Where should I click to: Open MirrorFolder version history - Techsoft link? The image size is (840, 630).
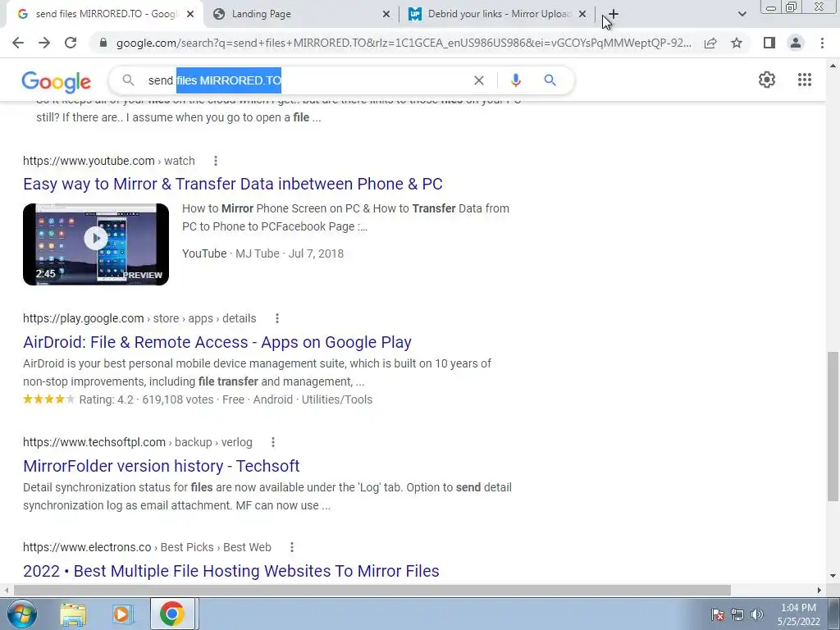pyautogui.click(x=162, y=466)
